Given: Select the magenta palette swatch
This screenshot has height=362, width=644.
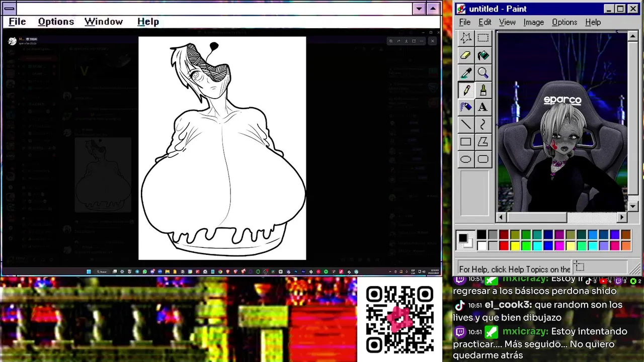Looking at the screenshot, I should pos(559,246).
